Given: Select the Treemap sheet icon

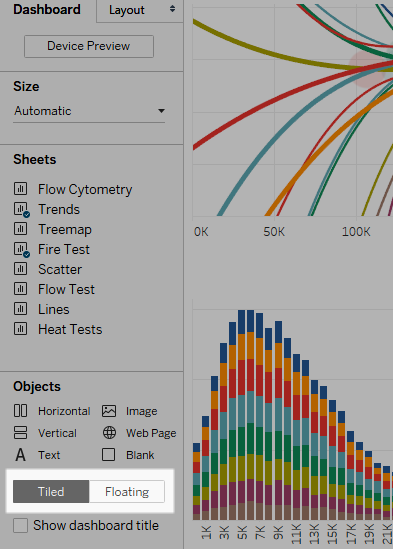Looking at the screenshot, I should pos(20,229).
